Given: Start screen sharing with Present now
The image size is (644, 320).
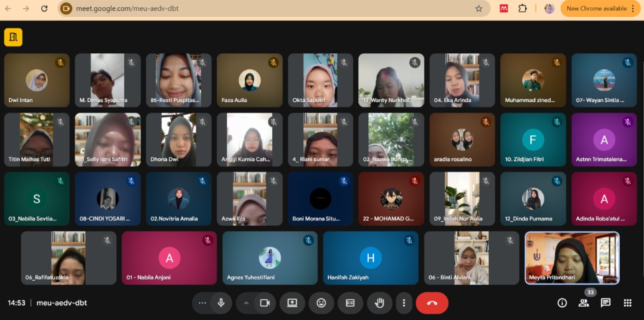Looking at the screenshot, I should (x=292, y=303).
